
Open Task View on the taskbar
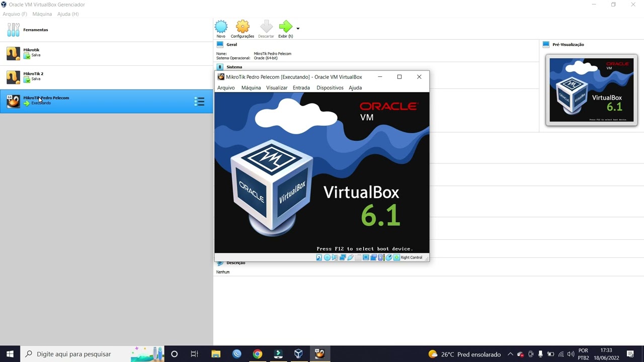pyautogui.click(x=195, y=354)
